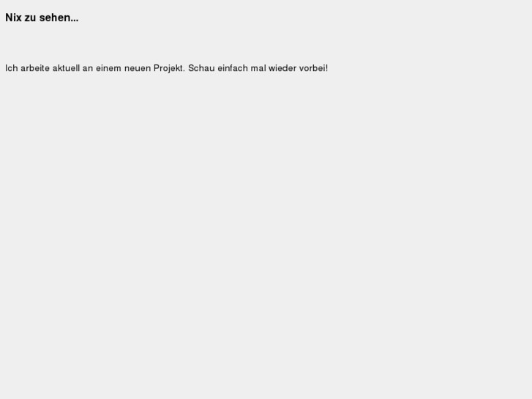Click the word 'aktuell' in the paragraph

click(x=66, y=68)
